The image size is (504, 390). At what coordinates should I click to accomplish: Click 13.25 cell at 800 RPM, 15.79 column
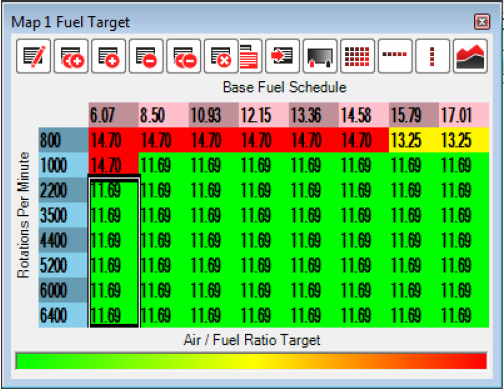[414, 140]
